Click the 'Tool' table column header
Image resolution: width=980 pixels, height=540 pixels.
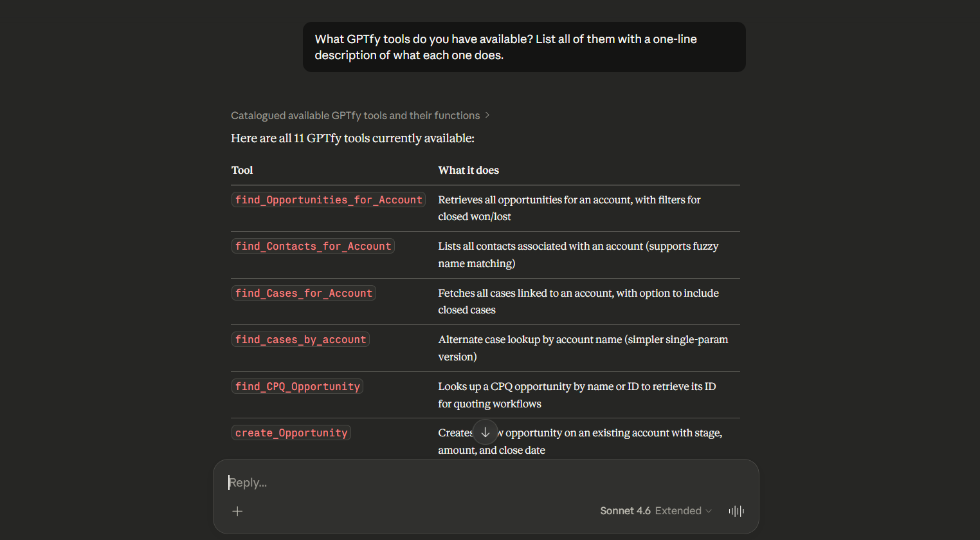tap(242, 170)
